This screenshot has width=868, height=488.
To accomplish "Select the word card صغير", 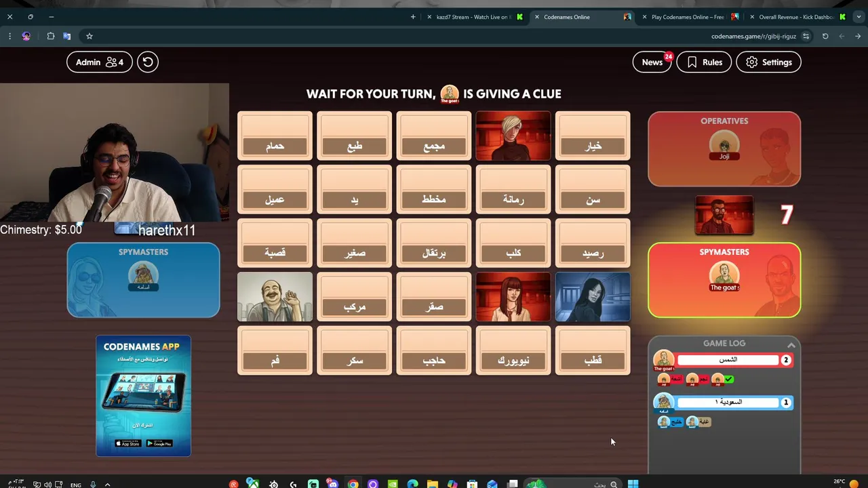I will coord(354,243).
